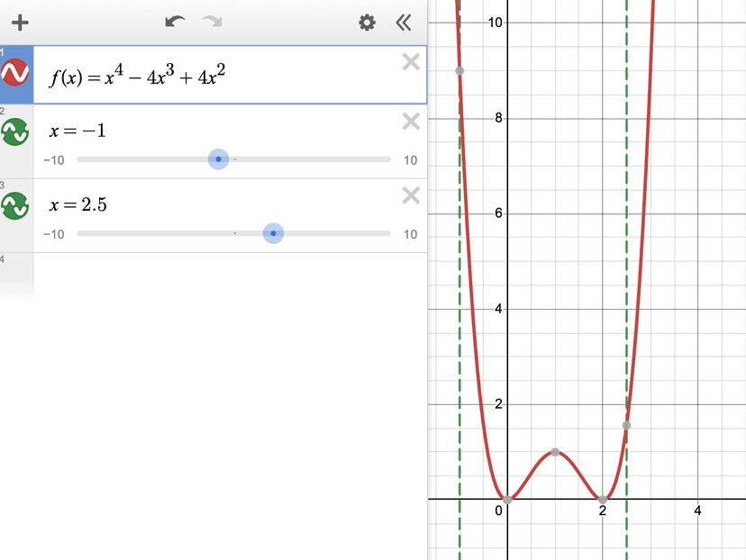Remove the x = -1 expression
The image size is (746, 560).
pyautogui.click(x=410, y=122)
